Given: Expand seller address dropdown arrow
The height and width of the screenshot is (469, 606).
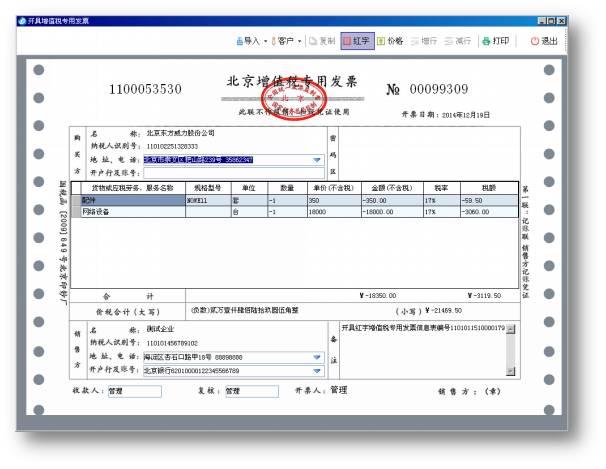Looking at the screenshot, I should (317, 357).
